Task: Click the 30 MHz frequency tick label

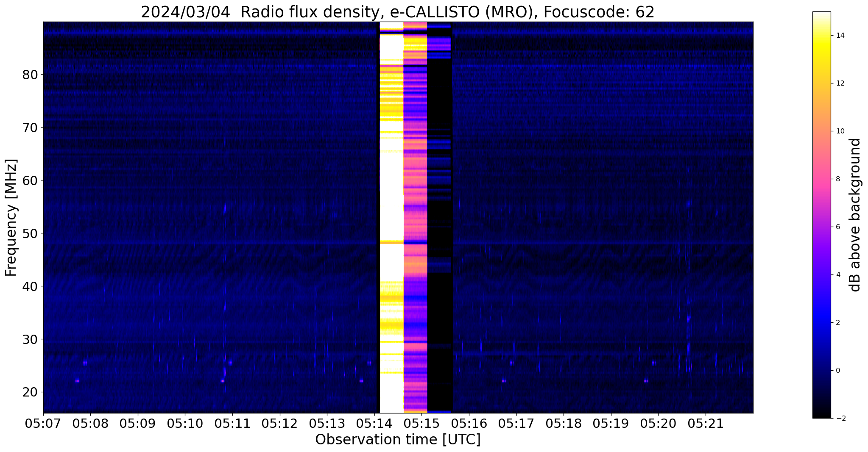Action: point(30,340)
